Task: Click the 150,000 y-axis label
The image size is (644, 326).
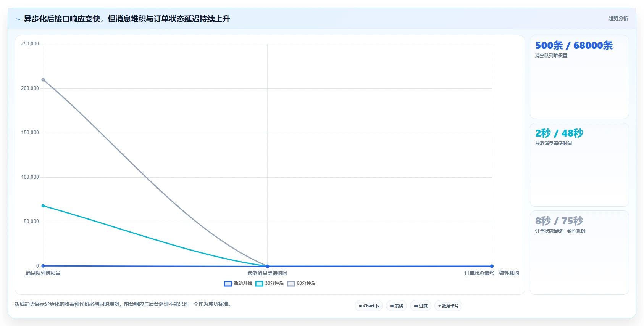Action: tap(30, 133)
